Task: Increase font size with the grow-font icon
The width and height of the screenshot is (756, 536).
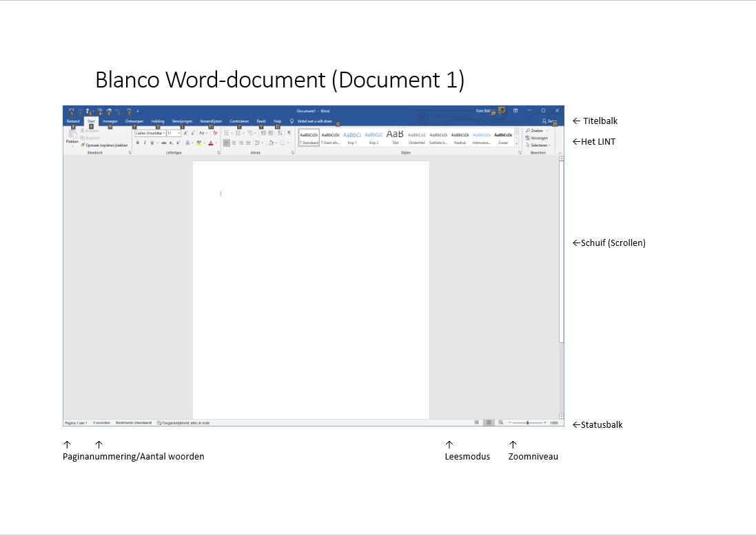Action: click(185, 133)
